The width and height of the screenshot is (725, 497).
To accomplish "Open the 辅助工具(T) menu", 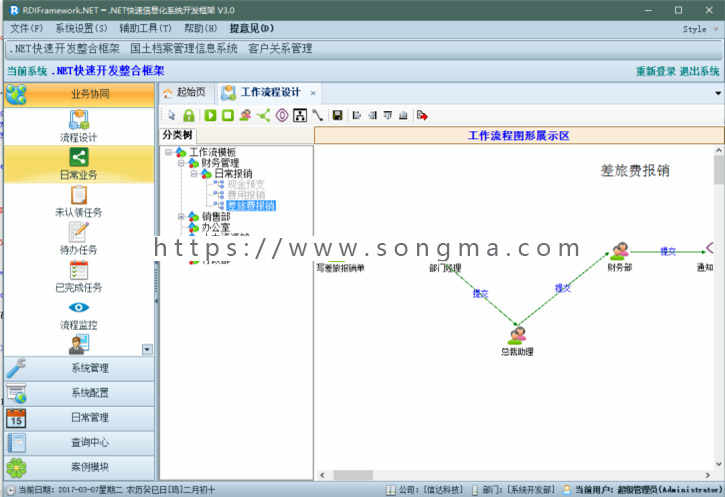I will coord(146,29).
